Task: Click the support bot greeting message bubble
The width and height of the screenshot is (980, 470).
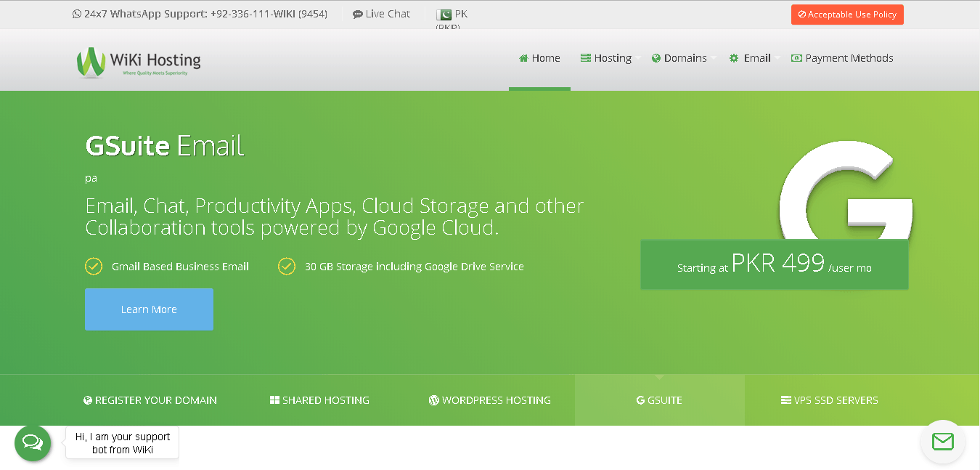Action: 122,443
